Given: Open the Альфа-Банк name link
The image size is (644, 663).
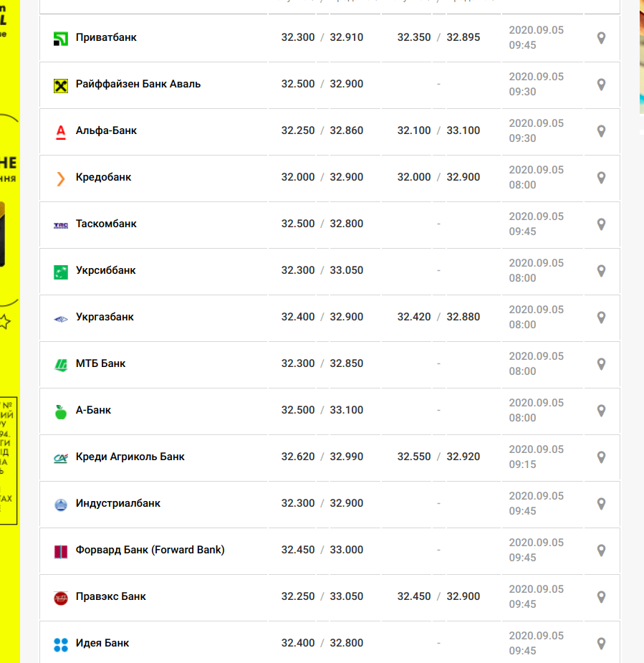Looking at the screenshot, I should click(x=106, y=130).
